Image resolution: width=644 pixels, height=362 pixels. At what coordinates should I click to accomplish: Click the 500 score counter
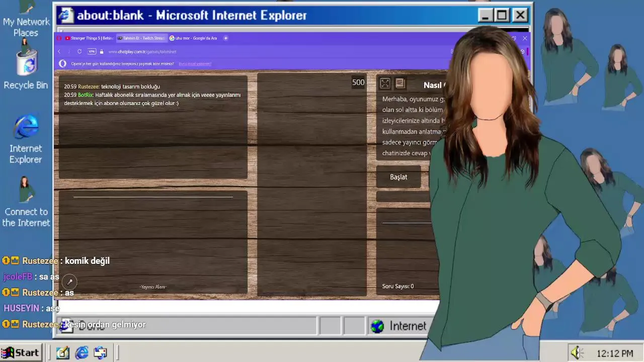(358, 82)
